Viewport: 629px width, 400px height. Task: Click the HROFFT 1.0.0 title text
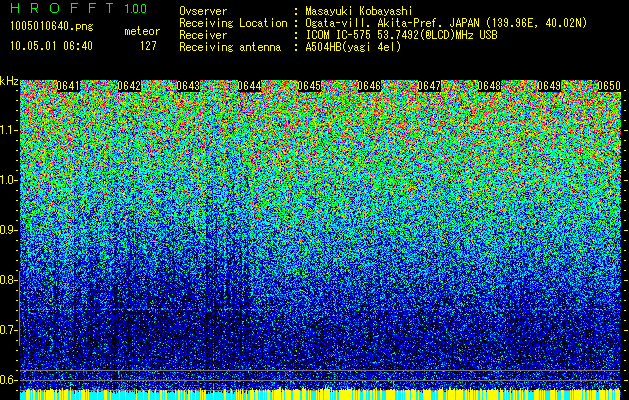point(79,8)
